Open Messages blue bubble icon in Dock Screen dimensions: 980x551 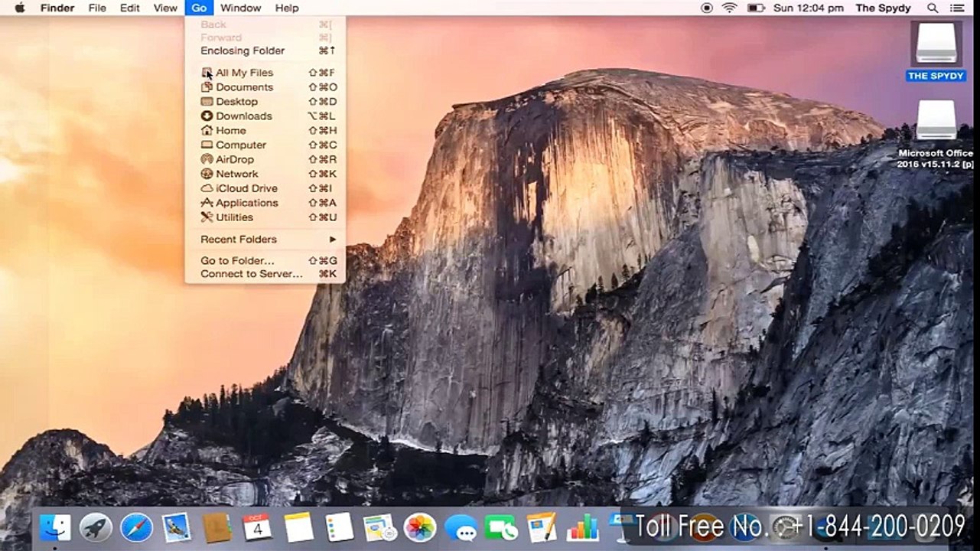(461, 527)
